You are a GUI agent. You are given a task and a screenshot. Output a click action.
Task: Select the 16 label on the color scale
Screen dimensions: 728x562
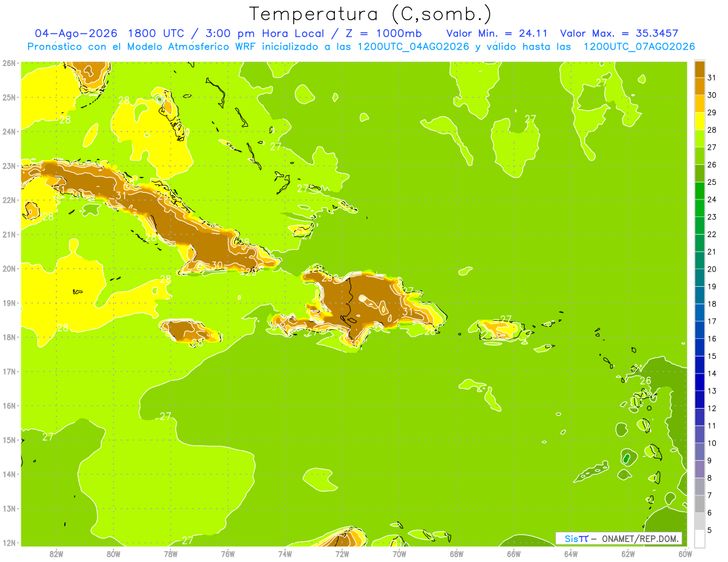click(712, 338)
